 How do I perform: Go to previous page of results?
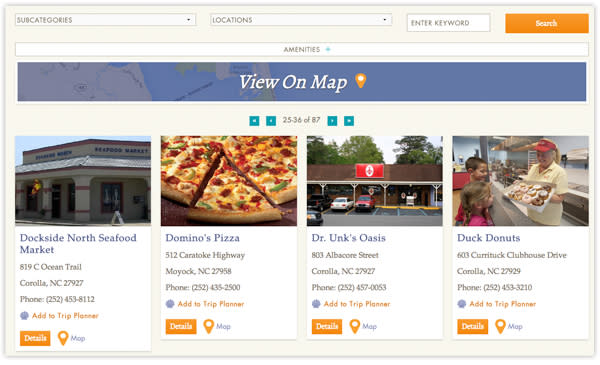271,121
